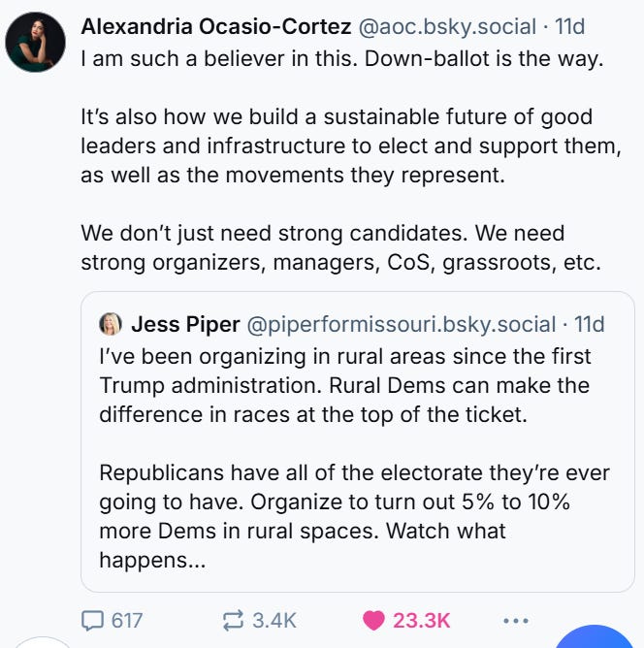The height and width of the screenshot is (648, 644).
Task: Click the 3.4K repost count
Action: click(274, 620)
